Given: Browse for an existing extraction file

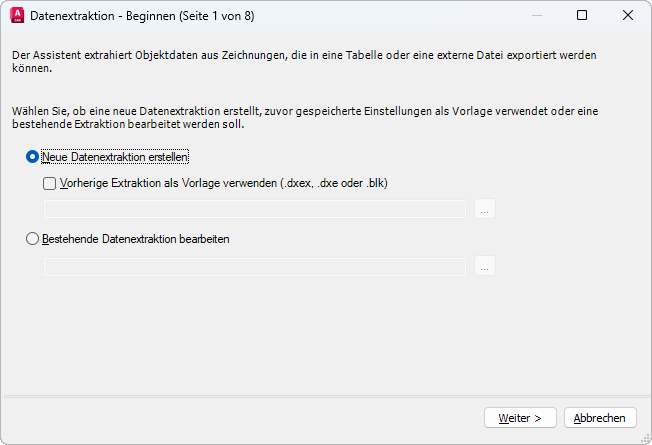Looking at the screenshot, I should [x=485, y=266].
